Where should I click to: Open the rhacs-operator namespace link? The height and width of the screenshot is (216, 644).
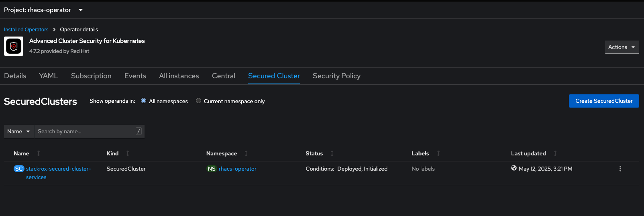(x=237, y=169)
